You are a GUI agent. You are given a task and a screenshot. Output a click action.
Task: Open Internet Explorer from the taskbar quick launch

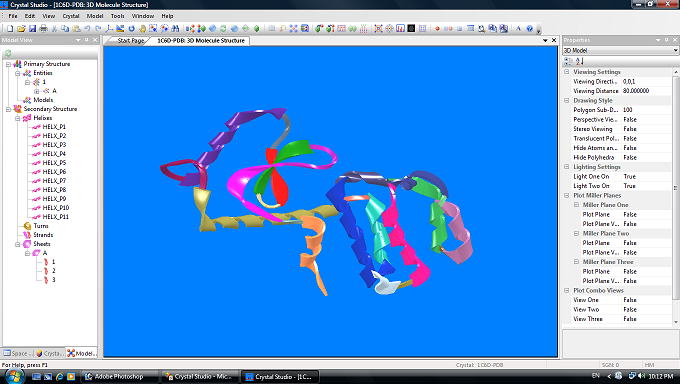tap(59, 377)
